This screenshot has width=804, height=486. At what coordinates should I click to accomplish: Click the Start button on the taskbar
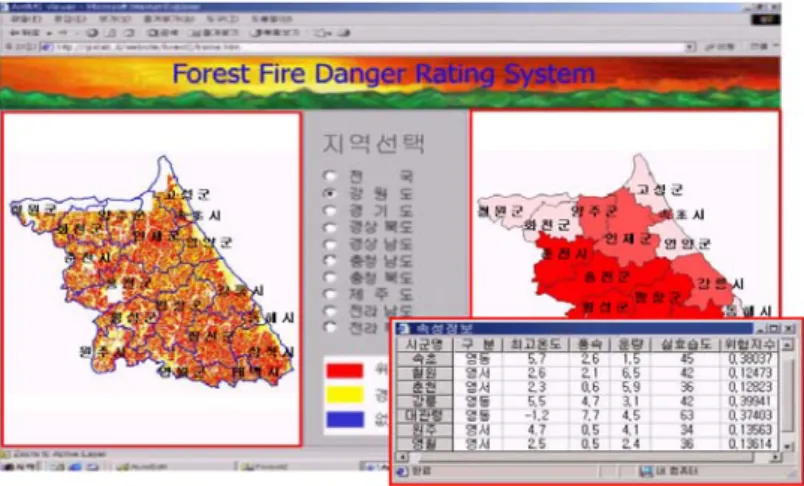pyautogui.click(x=21, y=467)
